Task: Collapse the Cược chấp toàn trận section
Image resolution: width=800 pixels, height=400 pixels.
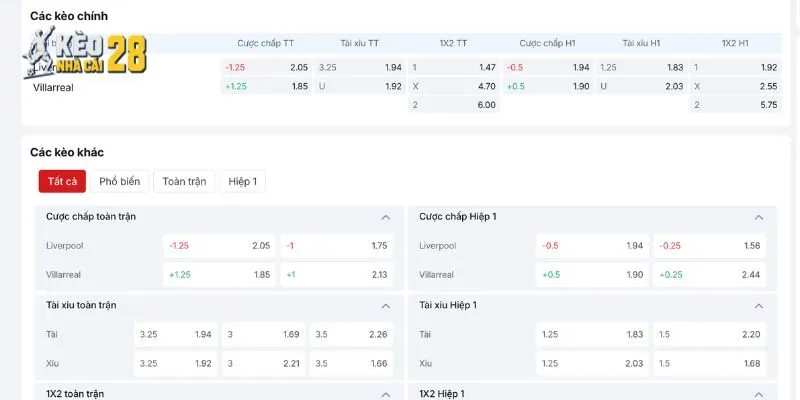Action: [386, 217]
